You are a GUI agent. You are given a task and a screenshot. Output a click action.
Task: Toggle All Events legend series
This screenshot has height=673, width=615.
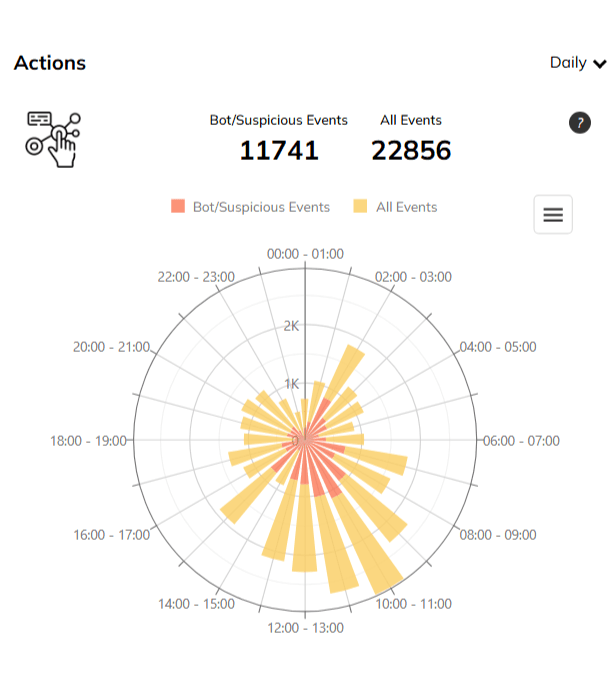(406, 207)
